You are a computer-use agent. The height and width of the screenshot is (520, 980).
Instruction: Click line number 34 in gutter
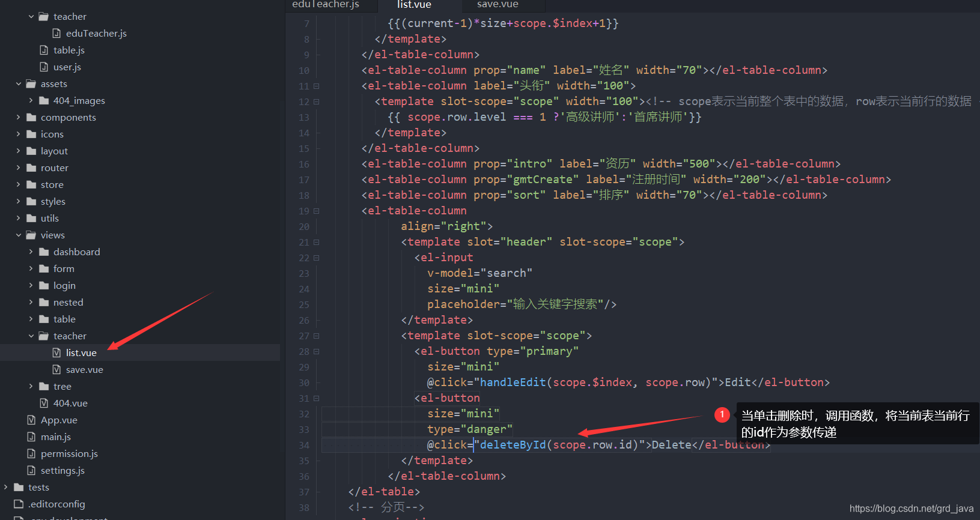pyautogui.click(x=304, y=446)
